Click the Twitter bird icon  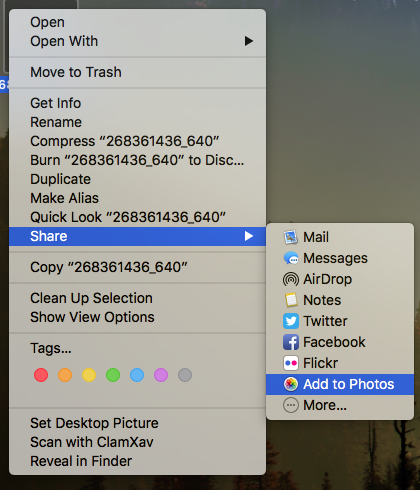291,321
